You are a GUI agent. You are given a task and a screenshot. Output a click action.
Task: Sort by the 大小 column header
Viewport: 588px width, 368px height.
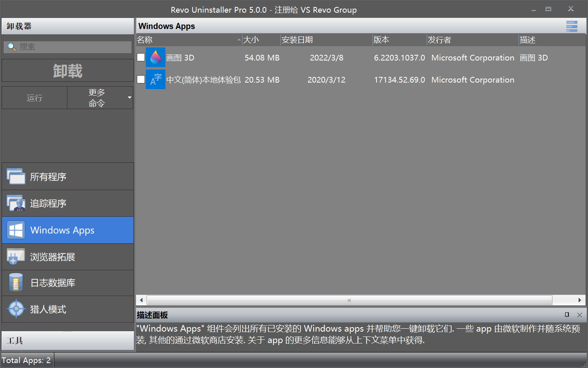click(x=261, y=40)
